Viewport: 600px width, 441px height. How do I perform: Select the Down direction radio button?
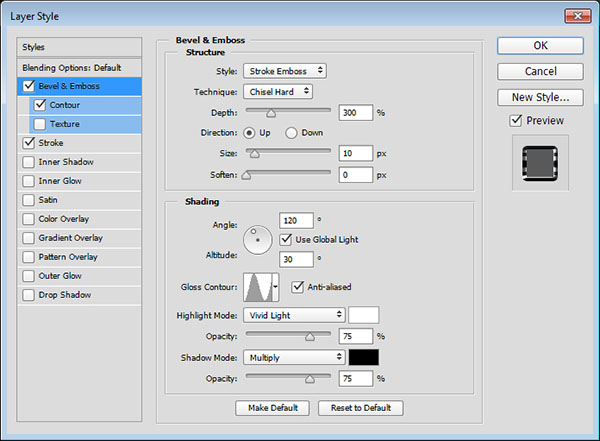[x=292, y=132]
